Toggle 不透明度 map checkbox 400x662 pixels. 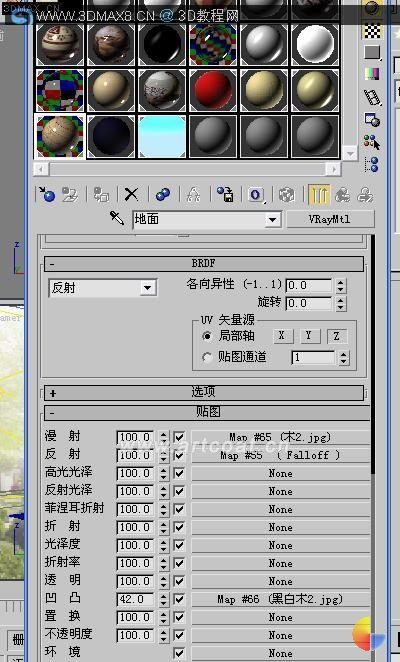179,635
